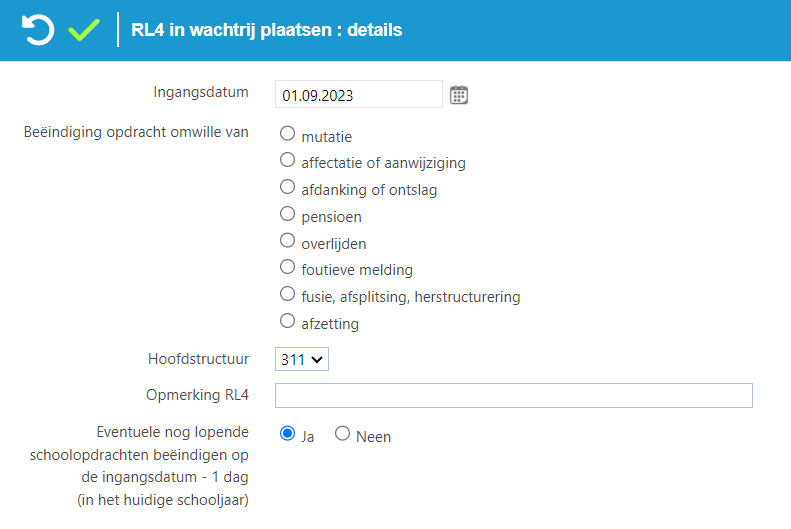
Task: Select Neen for ending schoolopdrachten
Action: pos(343,433)
